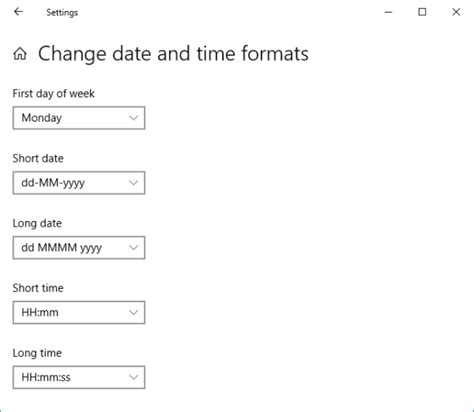Click the First day of week label
The height and width of the screenshot is (412, 474).
click(x=54, y=94)
